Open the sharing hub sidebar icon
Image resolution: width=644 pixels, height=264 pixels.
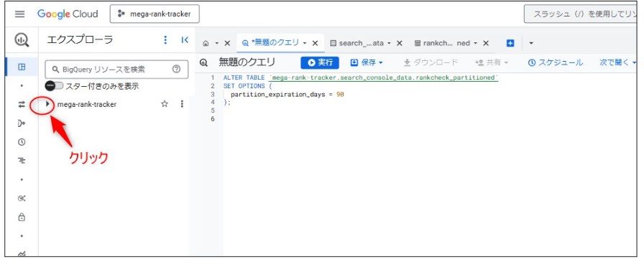click(22, 199)
